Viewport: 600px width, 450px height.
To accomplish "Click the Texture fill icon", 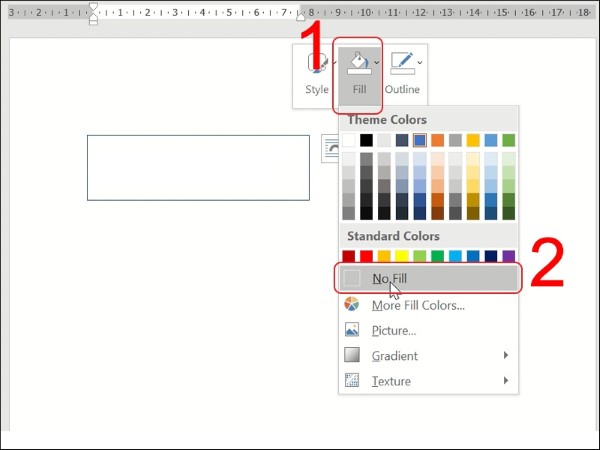I will click(x=351, y=381).
